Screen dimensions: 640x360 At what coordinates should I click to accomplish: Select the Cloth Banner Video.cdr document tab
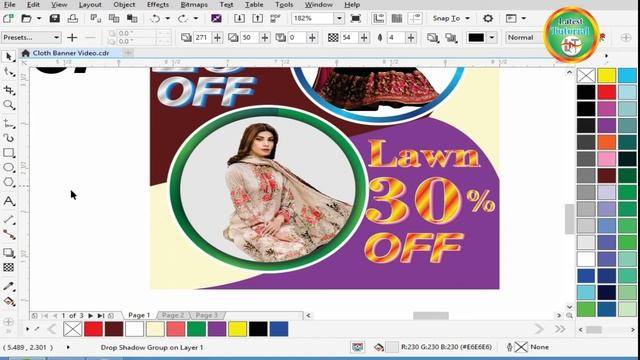71,53
